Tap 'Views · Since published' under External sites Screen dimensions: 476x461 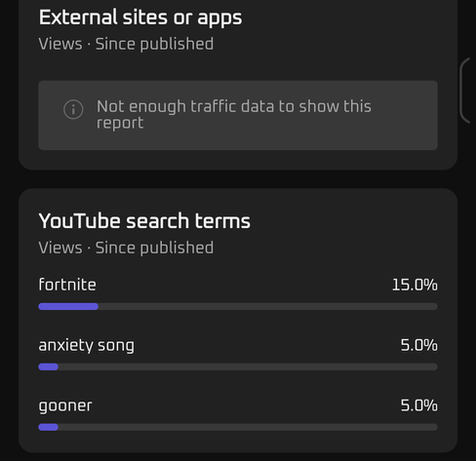coord(126,44)
